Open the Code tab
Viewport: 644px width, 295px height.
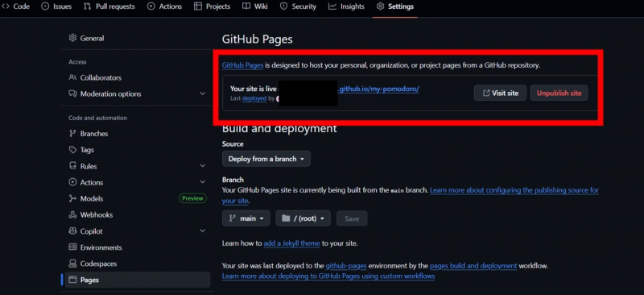pos(15,6)
